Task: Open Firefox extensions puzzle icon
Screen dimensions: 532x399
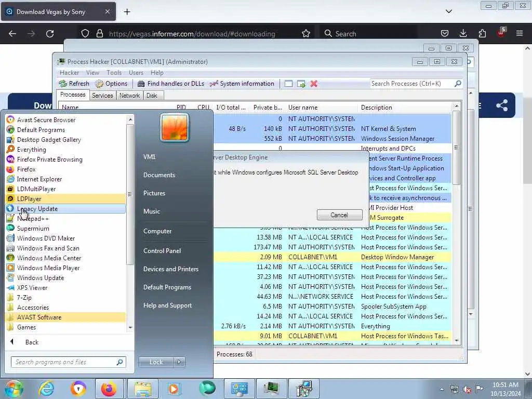Action: [x=482, y=33]
